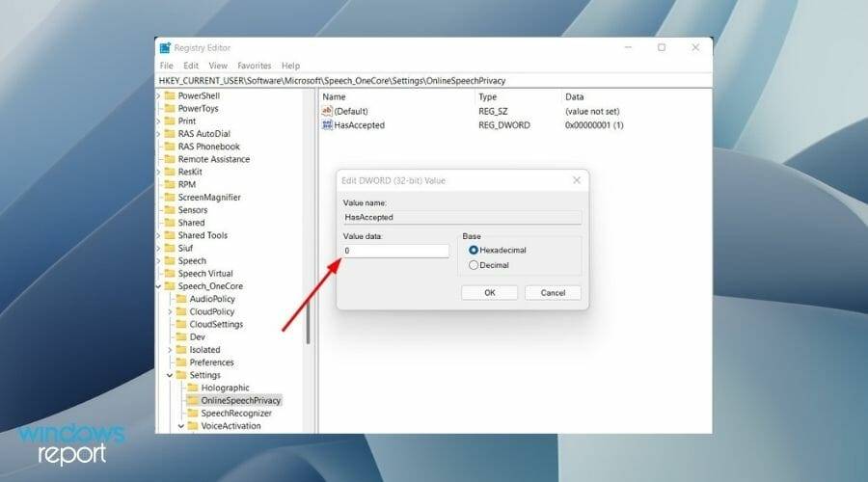Click the SpeechRecognizer folder icon
The height and width of the screenshot is (482, 868).
193,414
